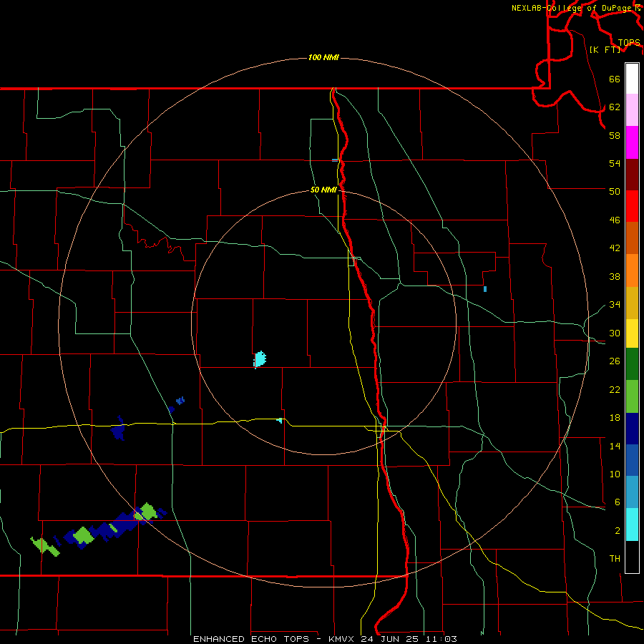
Task: Click the "[K FT]" units label
Action: [x=605, y=49]
